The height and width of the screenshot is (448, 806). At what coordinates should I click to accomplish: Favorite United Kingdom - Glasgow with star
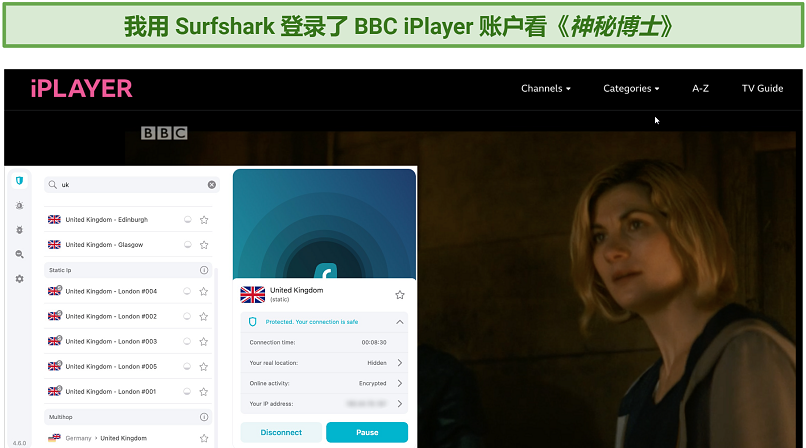click(204, 245)
